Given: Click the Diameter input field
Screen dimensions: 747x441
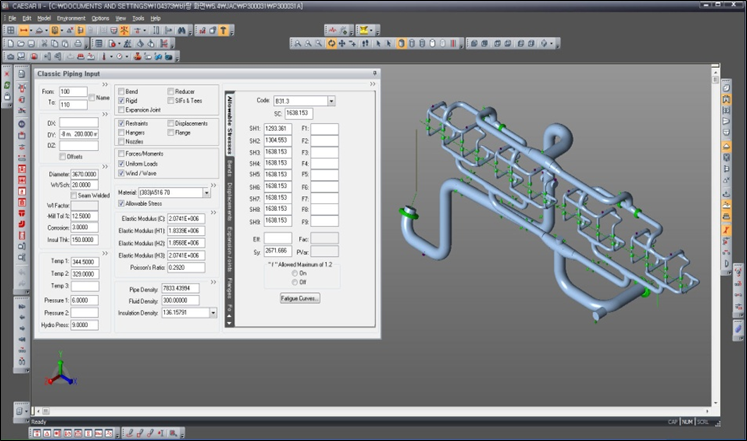Looking at the screenshot, I should point(84,174).
